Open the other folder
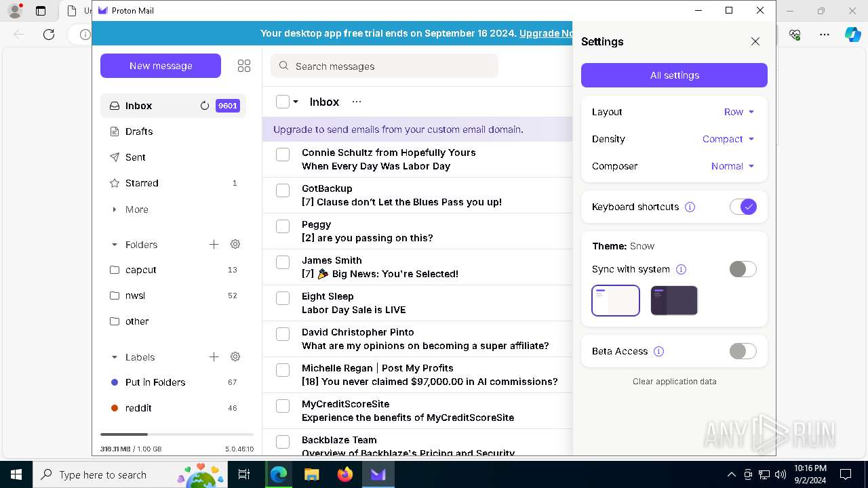The image size is (868, 488). click(x=173, y=321)
